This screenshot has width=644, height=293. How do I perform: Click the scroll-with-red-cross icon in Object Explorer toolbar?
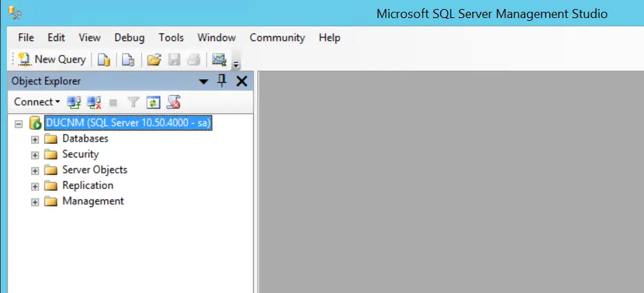click(174, 102)
